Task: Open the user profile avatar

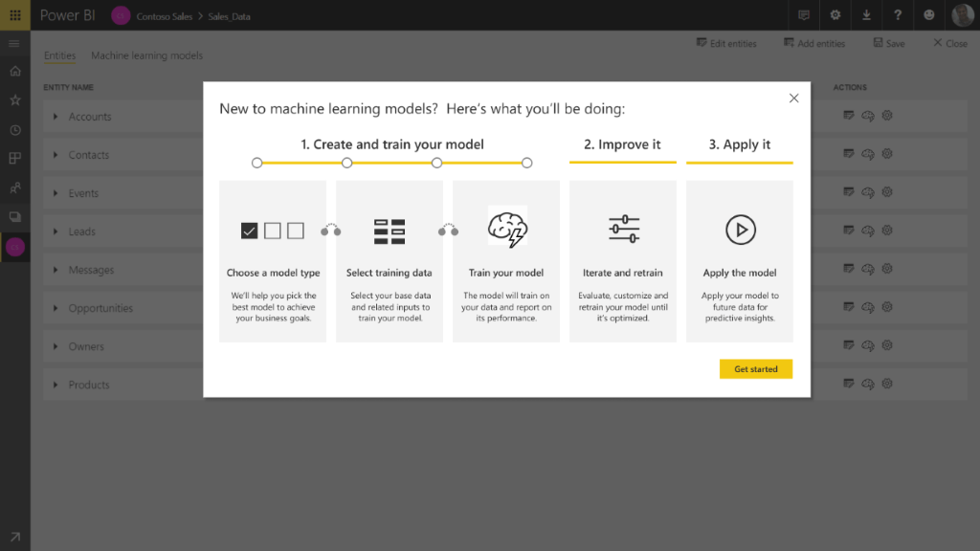Action: pyautogui.click(x=963, y=14)
